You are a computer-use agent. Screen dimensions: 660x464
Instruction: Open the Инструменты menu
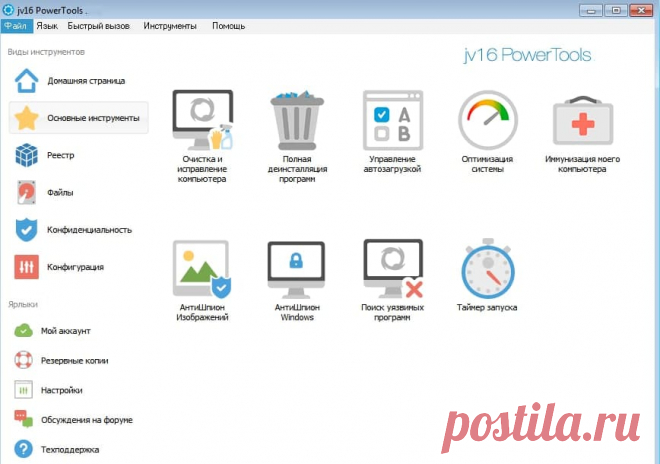(170, 26)
